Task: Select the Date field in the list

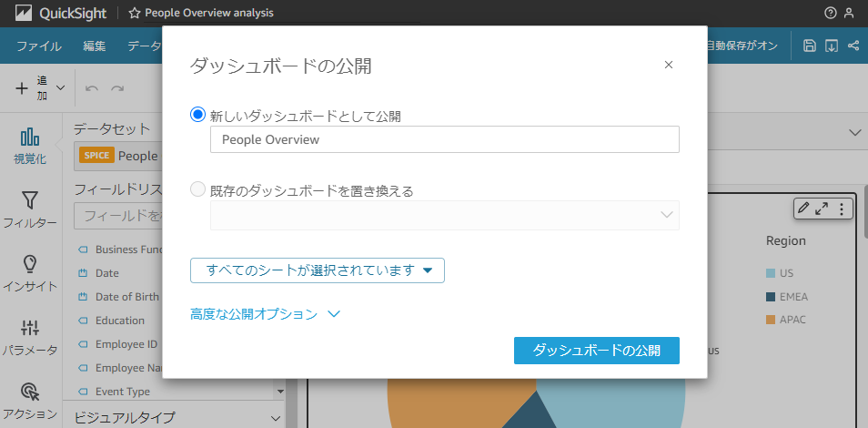Action: point(106,273)
